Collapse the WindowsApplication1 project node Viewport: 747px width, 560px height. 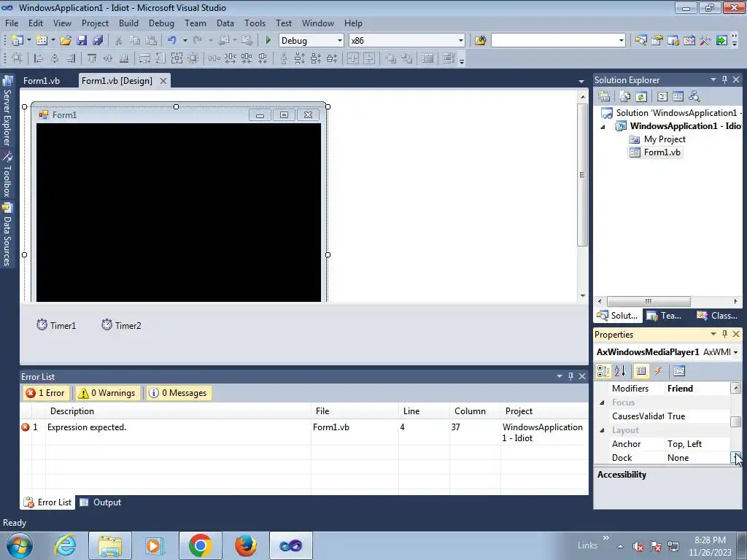[603, 127]
